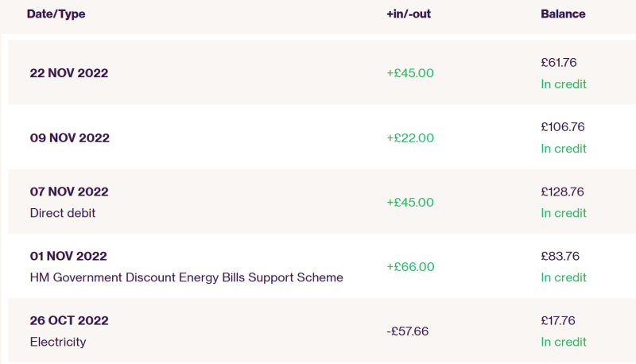Click In credit status under £17.76
The image size is (636, 364).
(564, 342)
